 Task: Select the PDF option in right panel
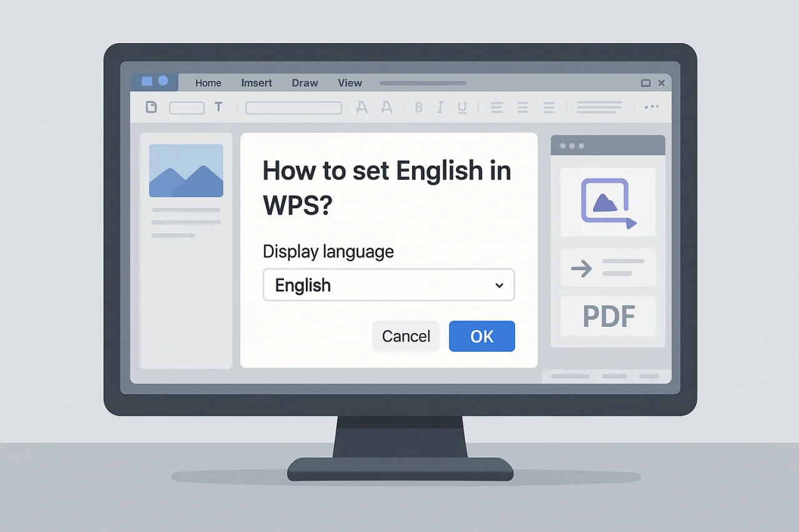(x=608, y=316)
